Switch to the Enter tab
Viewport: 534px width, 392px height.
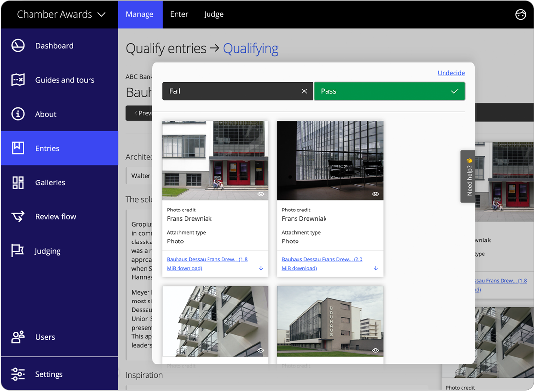pos(179,14)
